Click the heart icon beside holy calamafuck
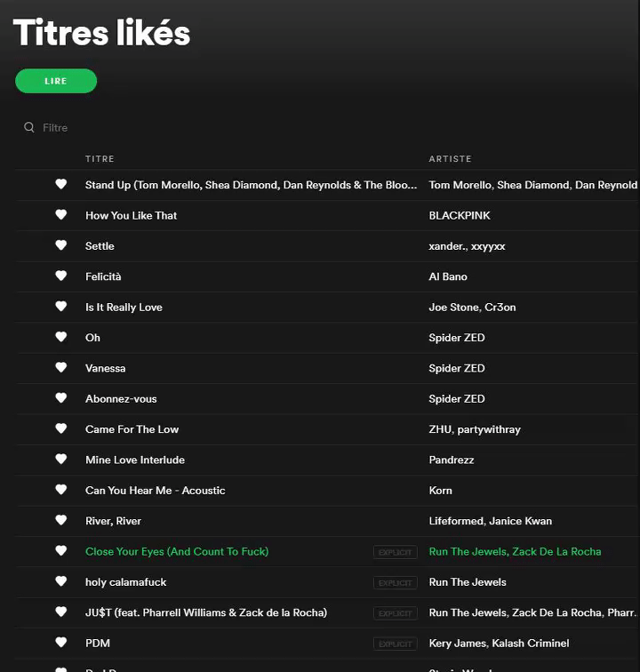 coord(60,581)
